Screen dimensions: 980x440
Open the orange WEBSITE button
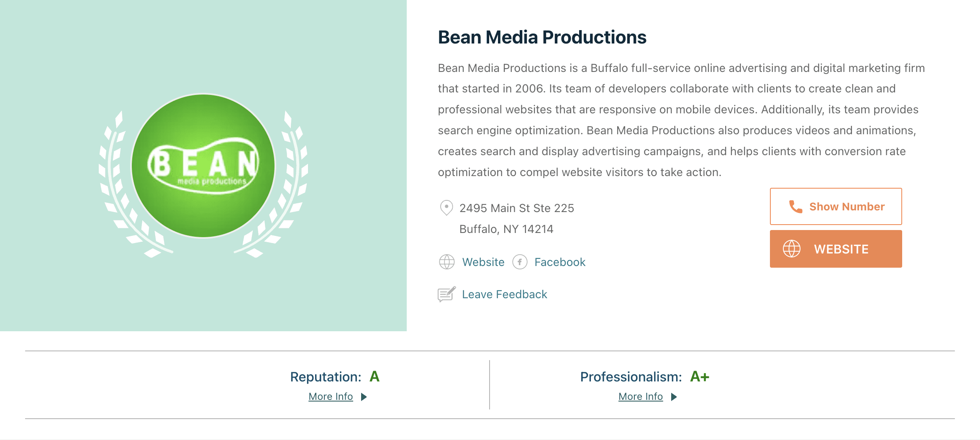(836, 249)
